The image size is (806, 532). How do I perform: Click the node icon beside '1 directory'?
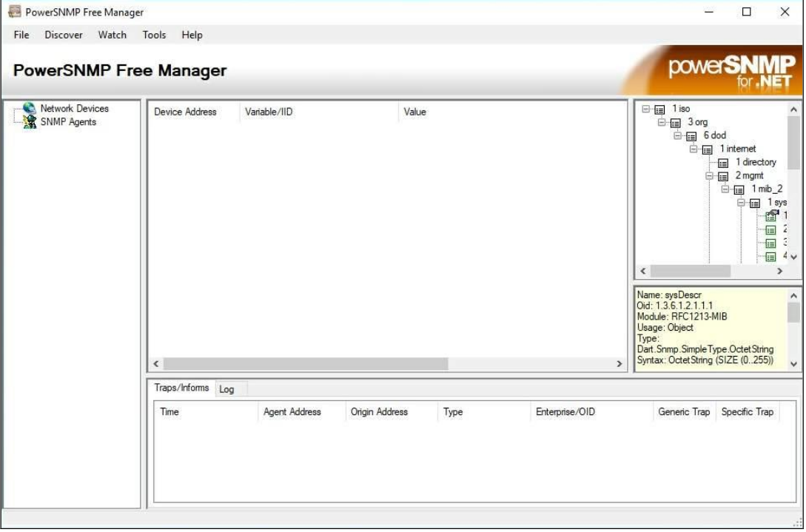pos(723,163)
